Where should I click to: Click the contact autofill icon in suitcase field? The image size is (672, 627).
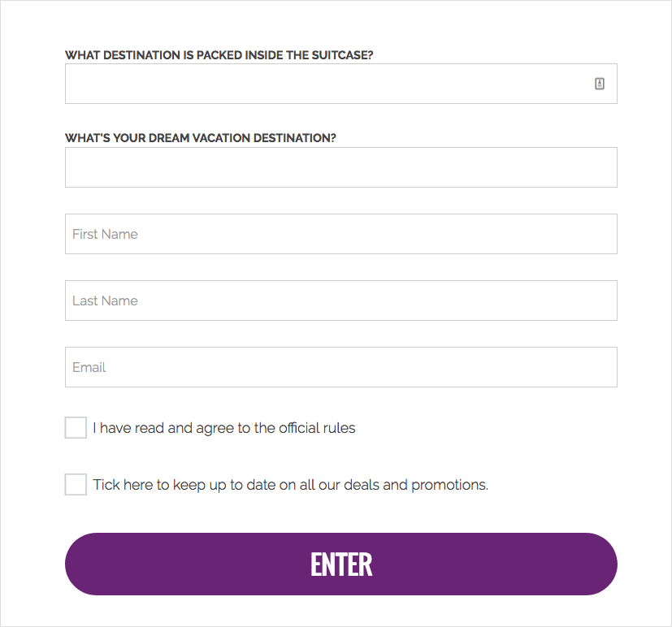click(x=600, y=84)
